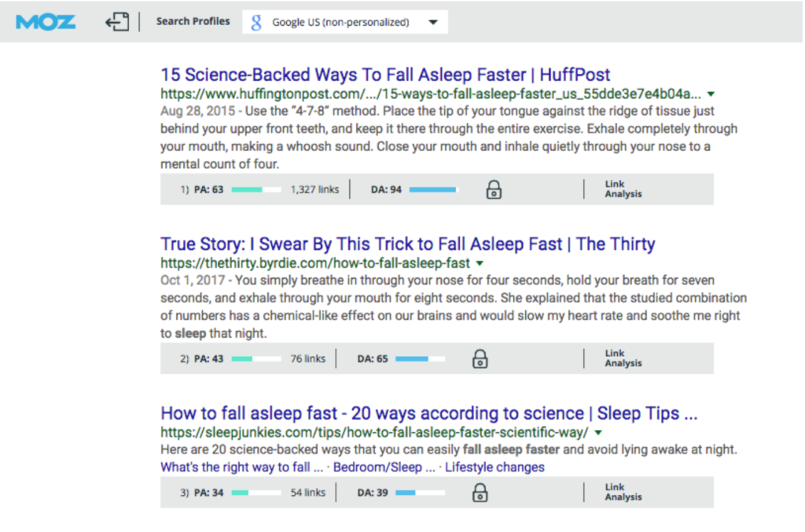Click the PA: 34 label

[x=208, y=493]
